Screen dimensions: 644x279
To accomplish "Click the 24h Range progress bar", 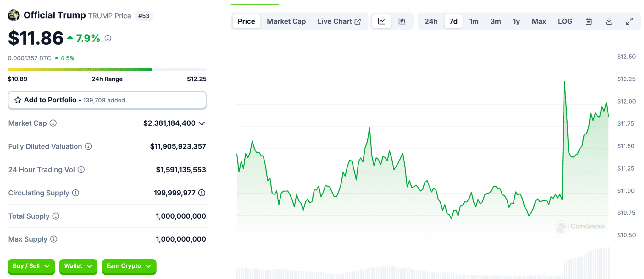I will pos(107,69).
